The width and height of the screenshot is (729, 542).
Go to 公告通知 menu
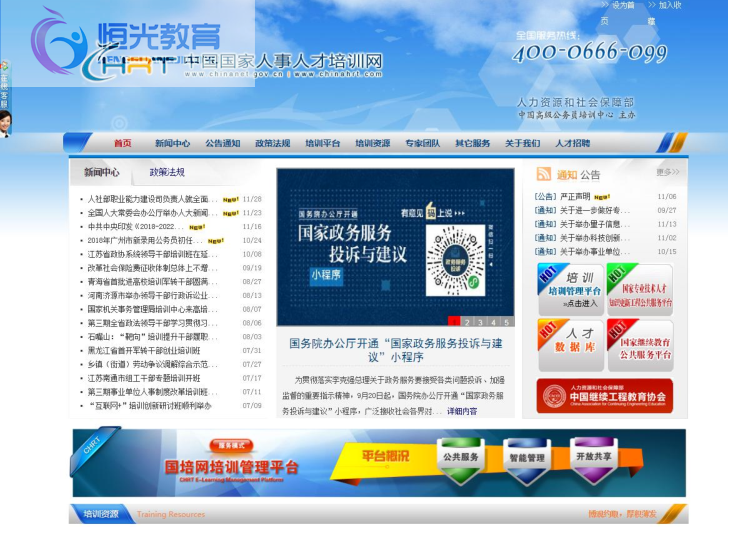(x=223, y=143)
